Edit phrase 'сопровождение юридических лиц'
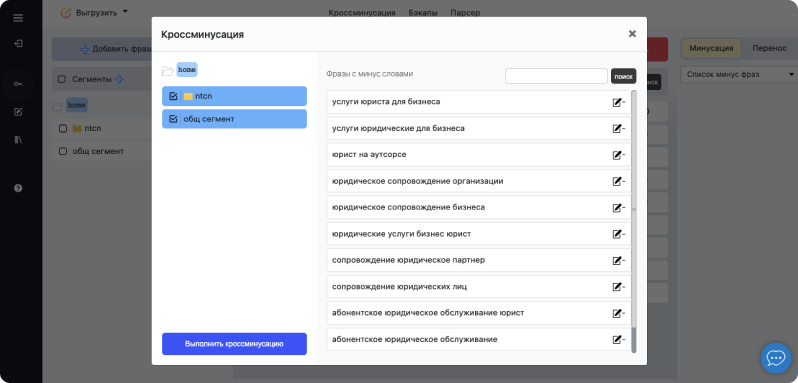 point(617,287)
